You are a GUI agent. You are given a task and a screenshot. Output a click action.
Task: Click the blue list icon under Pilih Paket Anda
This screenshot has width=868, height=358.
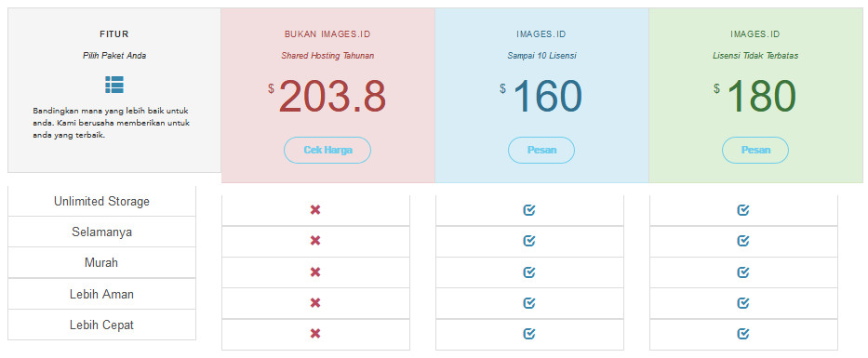[x=114, y=85]
